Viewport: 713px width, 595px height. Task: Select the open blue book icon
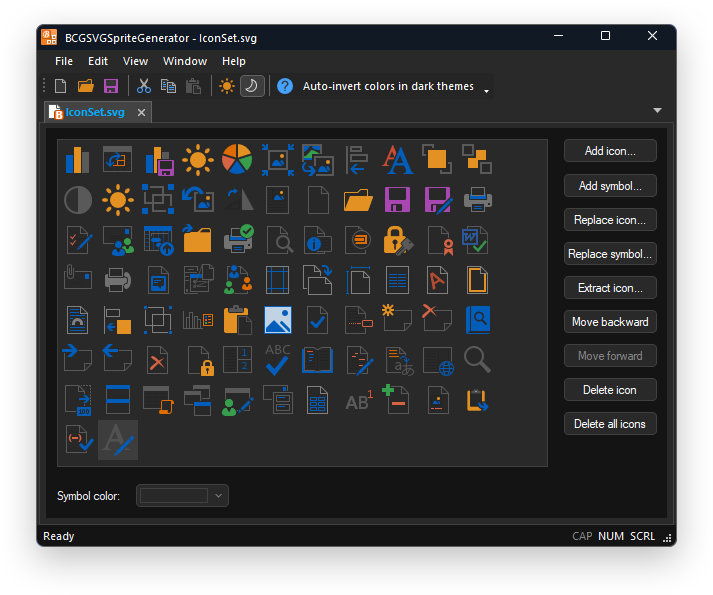pyautogui.click(x=317, y=360)
